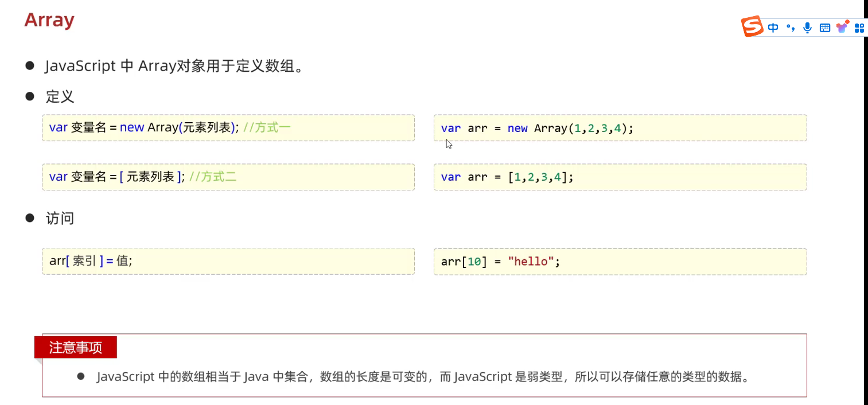
Task: Toggle Chinese punctuation mode in Sogou bar
Action: click(791, 28)
